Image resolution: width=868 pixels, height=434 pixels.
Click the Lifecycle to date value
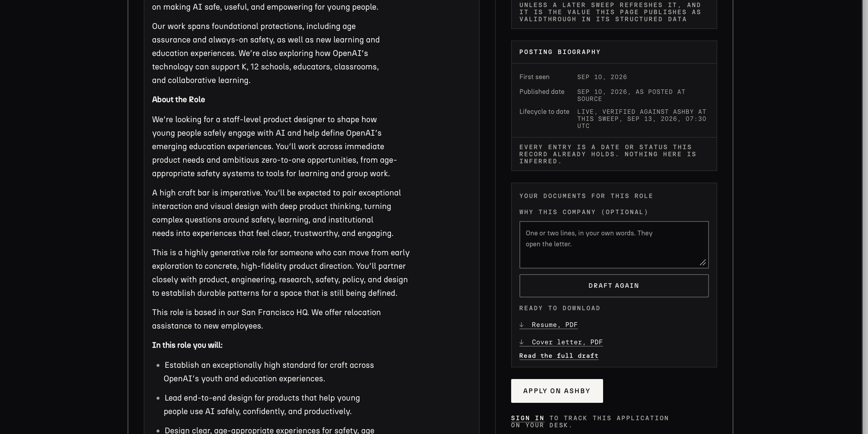point(642,119)
